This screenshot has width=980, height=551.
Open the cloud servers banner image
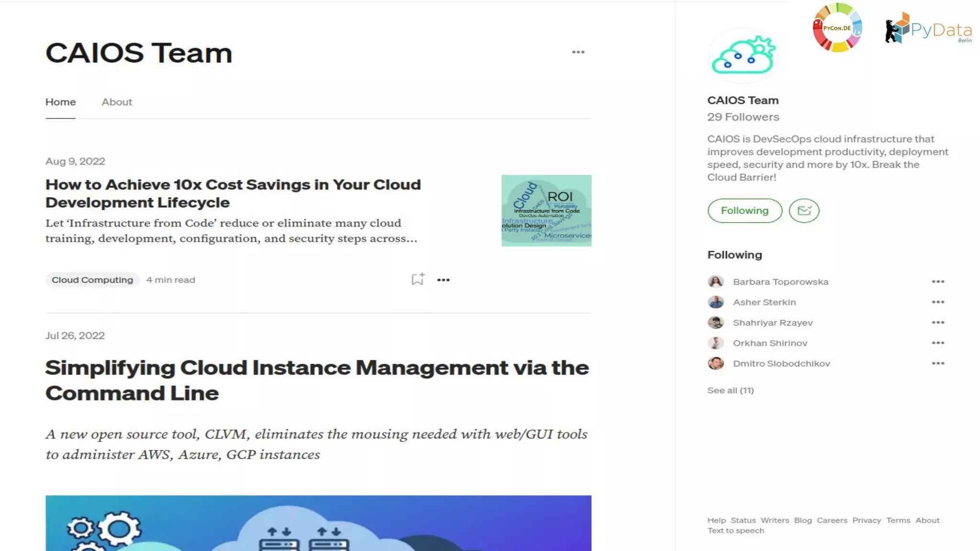pyautogui.click(x=318, y=523)
